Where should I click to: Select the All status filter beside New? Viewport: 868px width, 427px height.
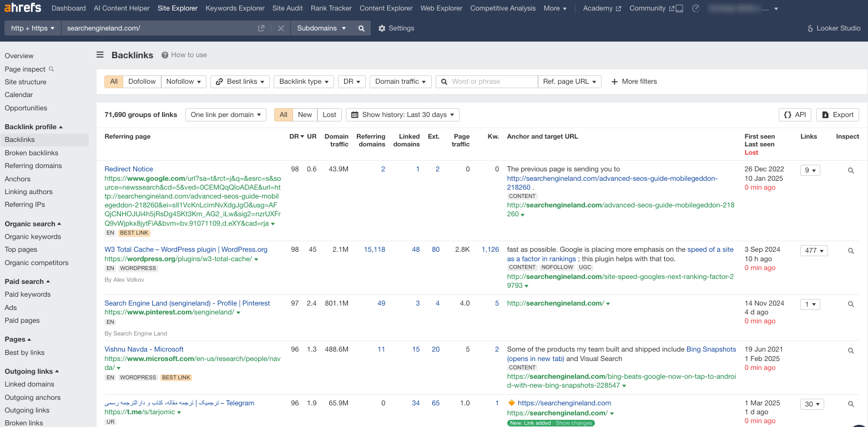(x=284, y=115)
